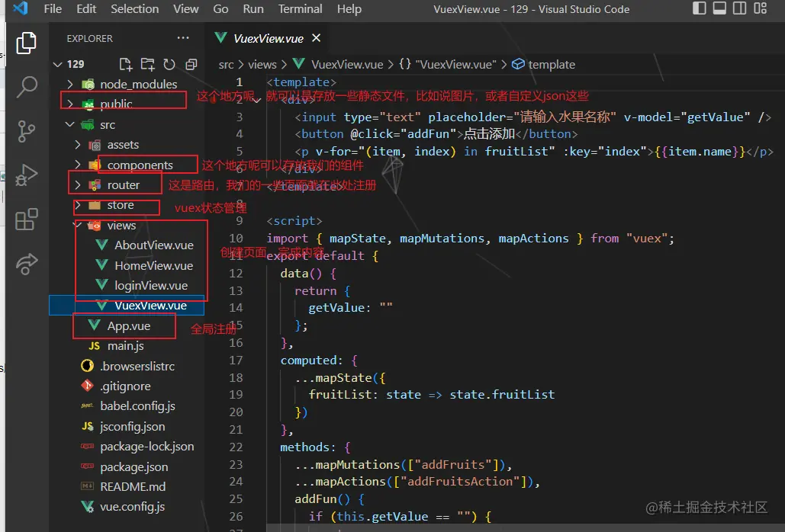785x532 pixels.
Task: Click the New File icon in explorer
Action: click(x=126, y=64)
